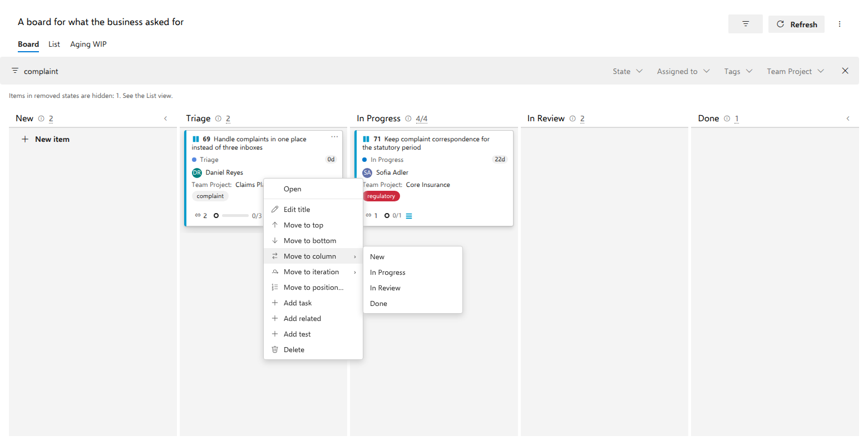868x445 pixels.
Task: Expand the Tags filter dropdown
Action: coord(738,71)
